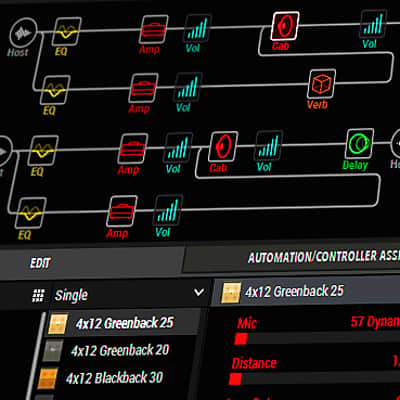
Task: Select the EQ block on the bottom path
Action: point(31,213)
